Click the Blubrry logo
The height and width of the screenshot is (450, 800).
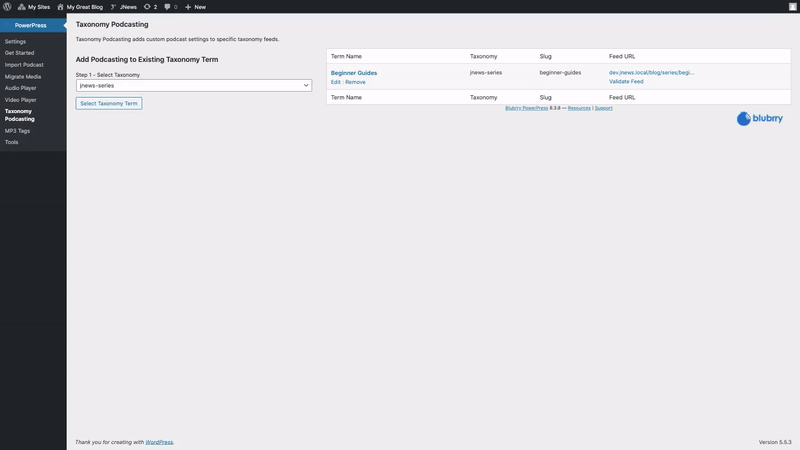click(x=758, y=119)
